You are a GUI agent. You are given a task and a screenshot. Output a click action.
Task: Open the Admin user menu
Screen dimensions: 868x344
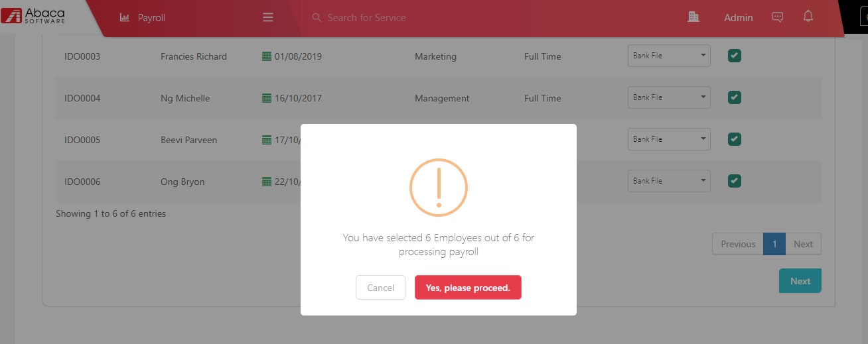click(x=738, y=18)
